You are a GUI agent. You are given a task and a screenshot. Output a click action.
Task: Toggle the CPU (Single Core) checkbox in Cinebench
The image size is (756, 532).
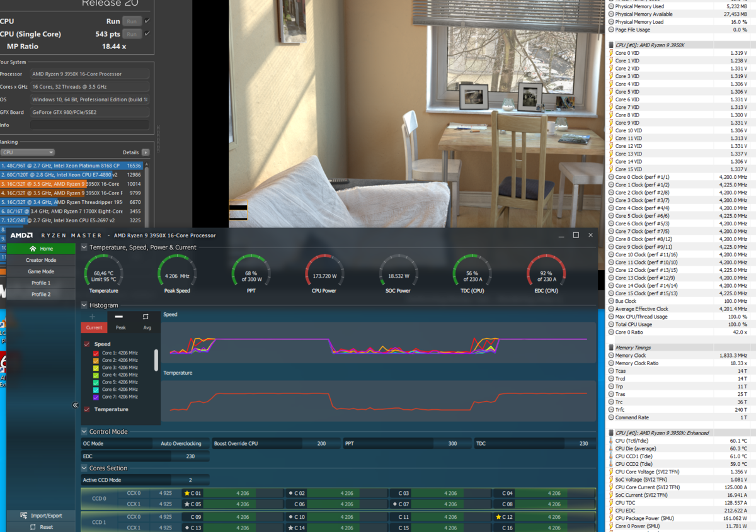click(147, 33)
